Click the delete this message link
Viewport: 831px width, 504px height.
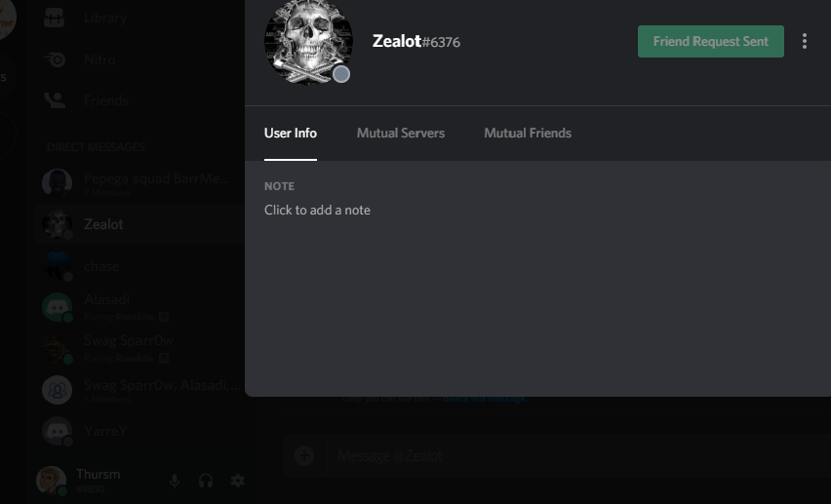click(x=484, y=399)
